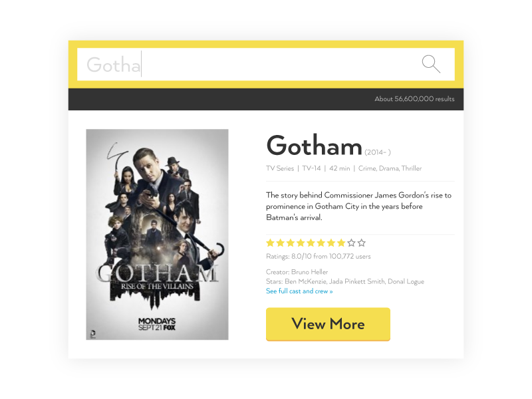Click the ninth empty rating star
The image size is (532, 399).
[352, 243]
